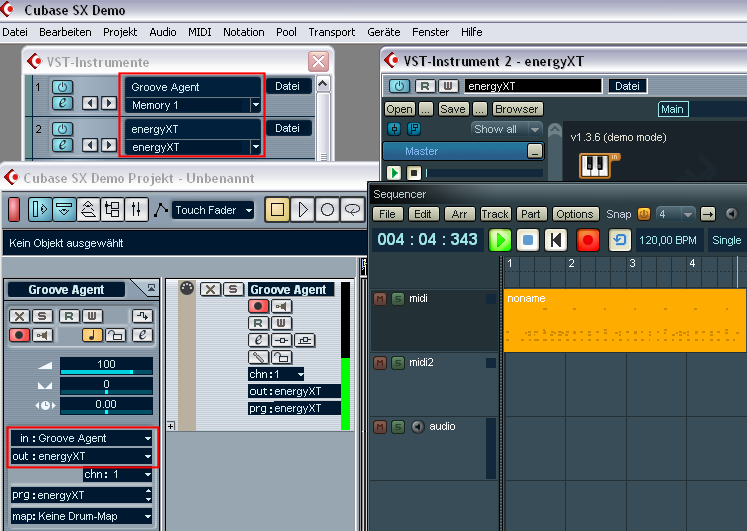Viewport: 747px width, 531px height.
Task: Click the Cubase play transport button
Action: click(x=302, y=210)
